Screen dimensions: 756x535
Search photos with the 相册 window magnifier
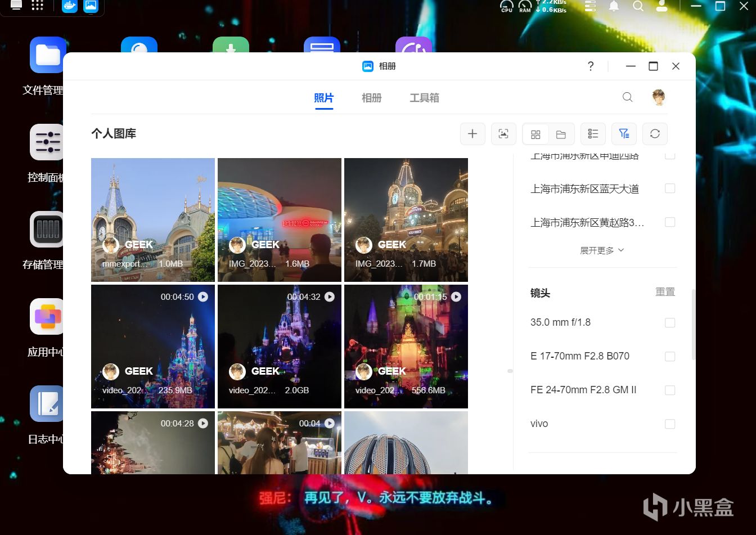[x=628, y=97]
